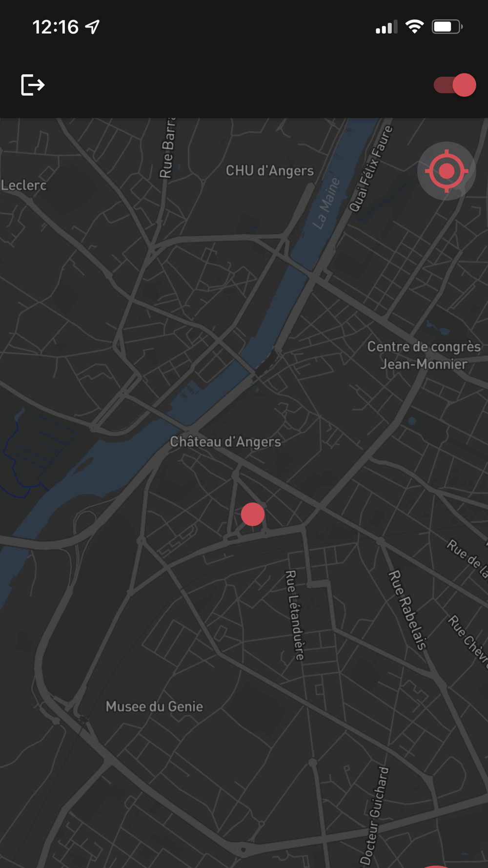Tap the Rue Létanduère street label
The image size is (488, 868).
point(295,615)
